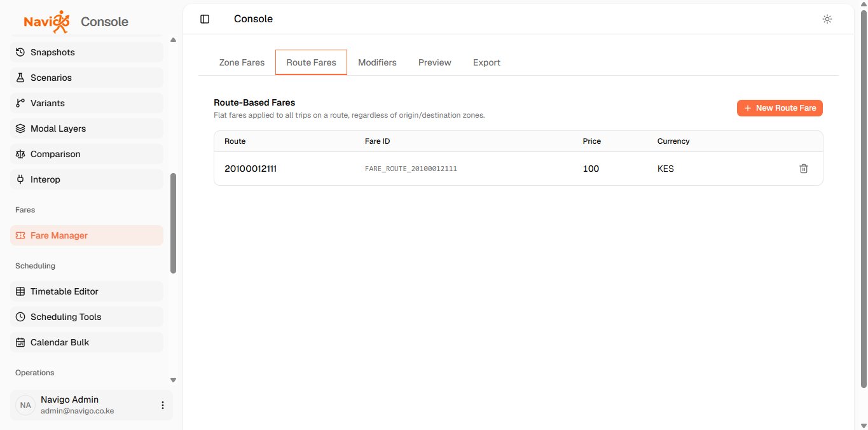Image resolution: width=868 pixels, height=430 pixels.
Task: Click sidebar scroll up arrow
Action: (x=173, y=40)
